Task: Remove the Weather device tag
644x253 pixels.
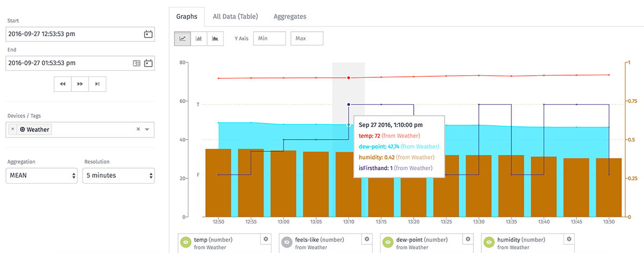Action: [x=12, y=129]
